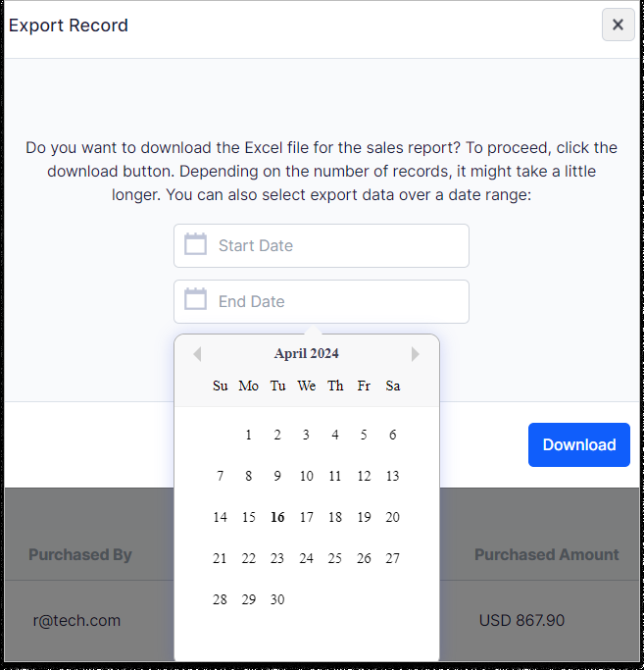
Task: Pick April 28 from the calendar
Action: (x=220, y=600)
